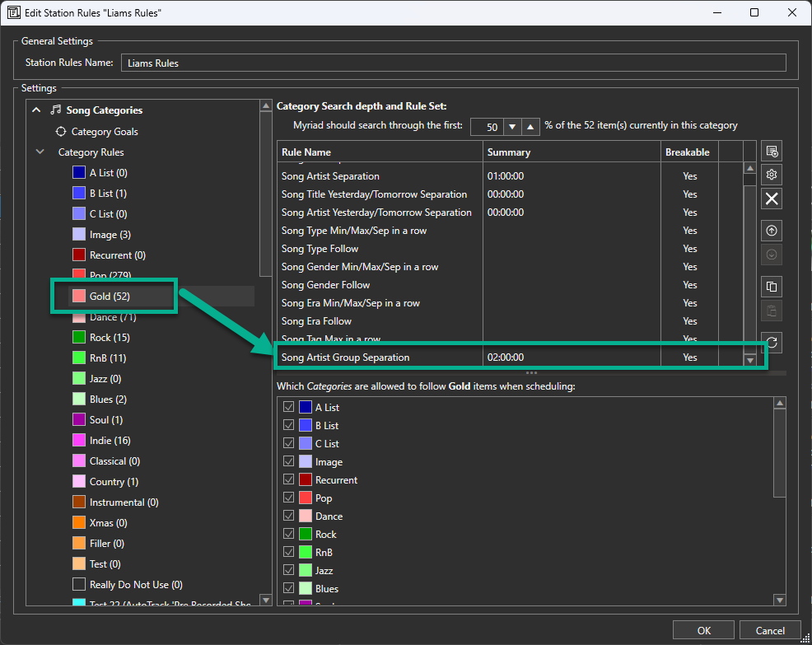Toggle the Blues follow category checkbox
The height and width of the screenshot is (645, 812).
[x=288, y=588]
